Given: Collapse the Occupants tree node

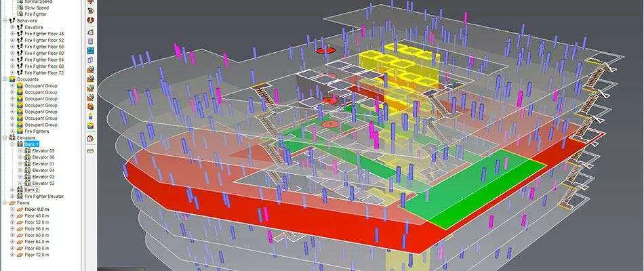Looking at the screenshot, I should 5,79.
